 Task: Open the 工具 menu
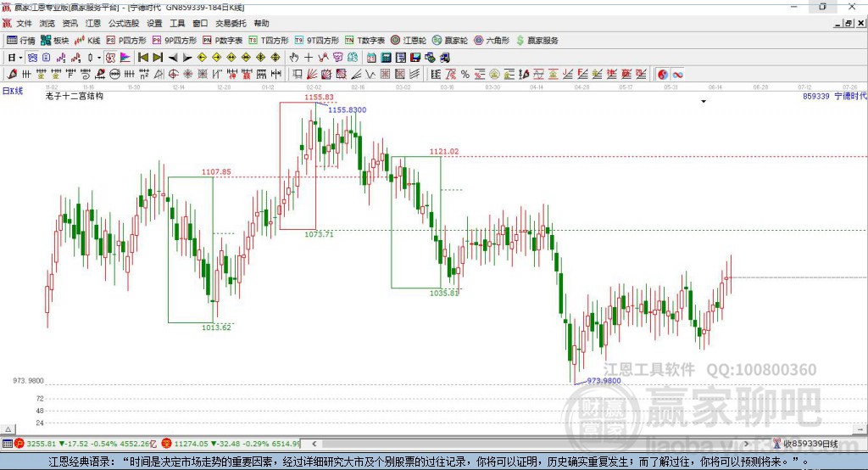[x=177, y=23]
